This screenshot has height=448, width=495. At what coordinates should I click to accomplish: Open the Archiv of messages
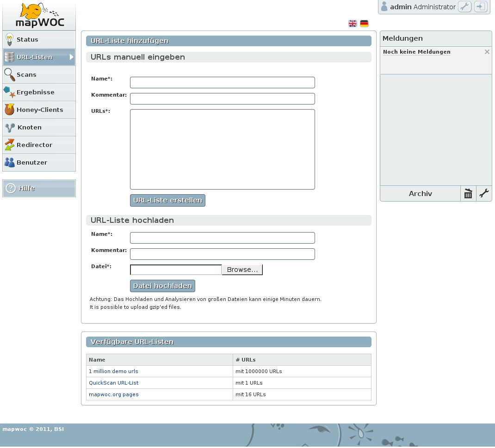(420, 194)
